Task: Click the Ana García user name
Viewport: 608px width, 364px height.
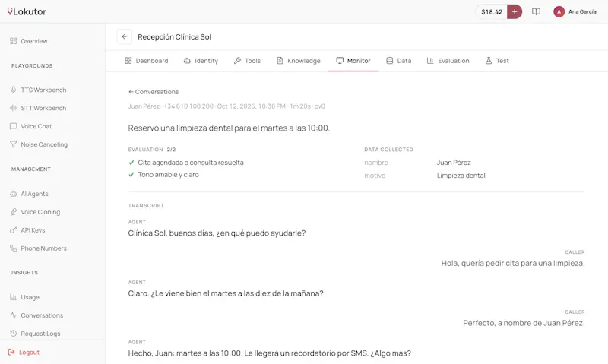Action: [x=582, y=11]
